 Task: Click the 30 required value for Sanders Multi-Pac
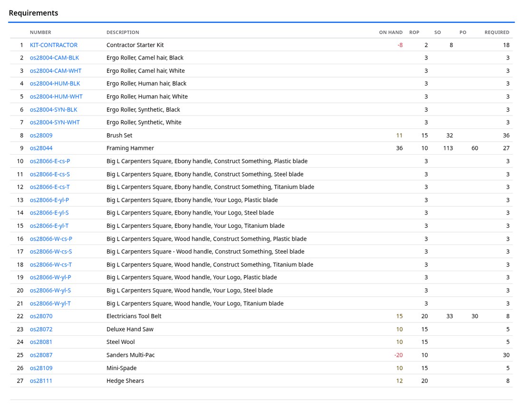click(506, 355)
